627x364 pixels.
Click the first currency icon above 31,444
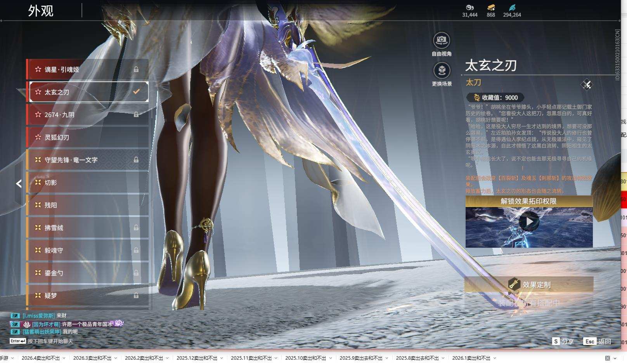coord(470,7)
